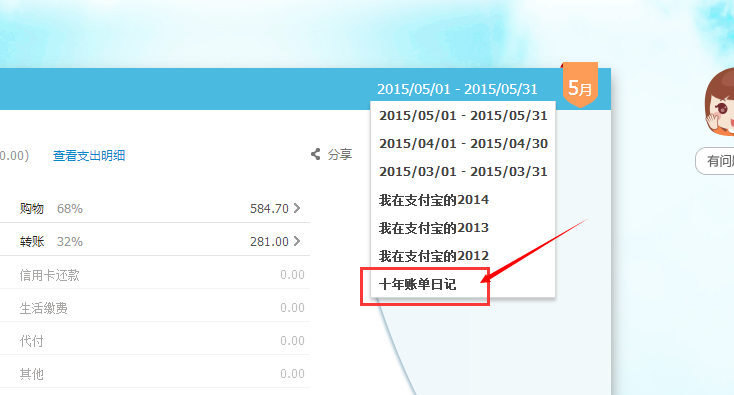Choose 十年账单日记 from the dropdown
Viewport: 734px width, 395px height.
pos(417,284)
